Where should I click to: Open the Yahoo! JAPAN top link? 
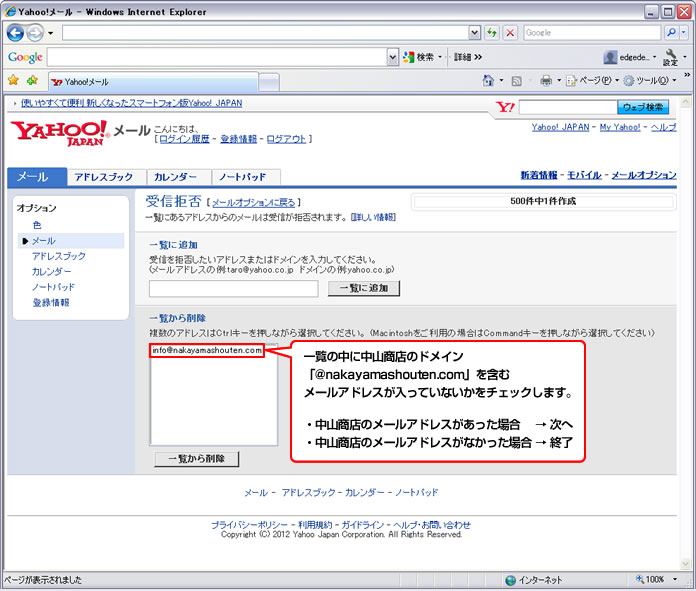click(x=561, y=127)
